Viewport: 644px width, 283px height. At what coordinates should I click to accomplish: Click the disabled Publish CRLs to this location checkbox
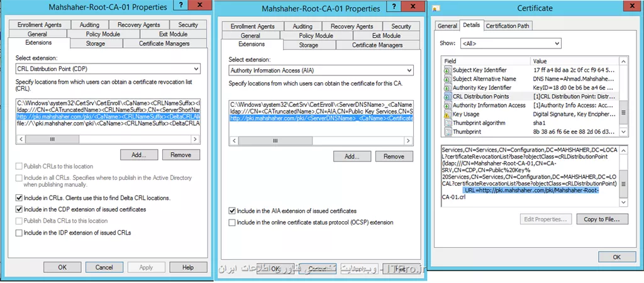click(x=18, y=167)
